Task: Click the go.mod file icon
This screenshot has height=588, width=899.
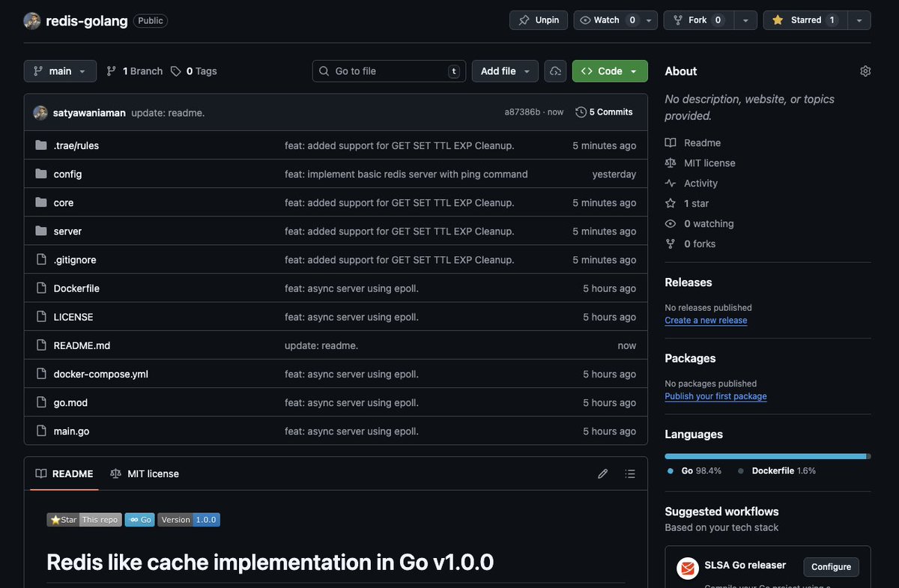Action: 41,401
